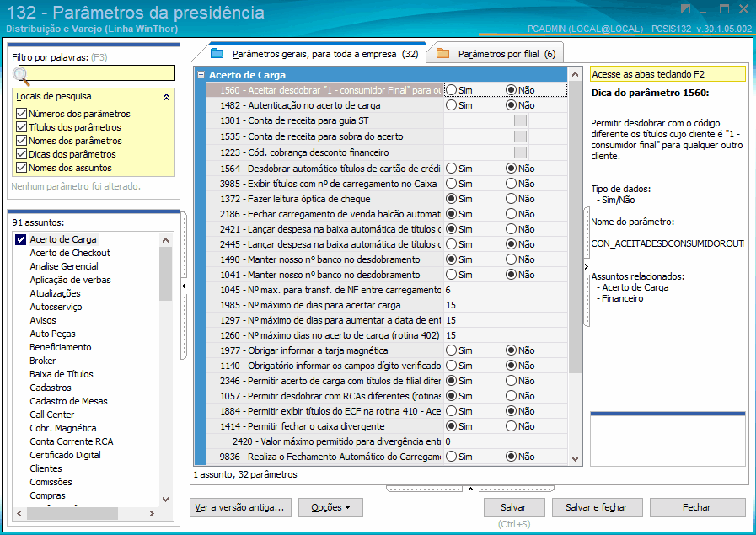This screenshot has width=756, height=535.
Task: Uncheck Números dos parâmetros
Action: click(21, 114)
